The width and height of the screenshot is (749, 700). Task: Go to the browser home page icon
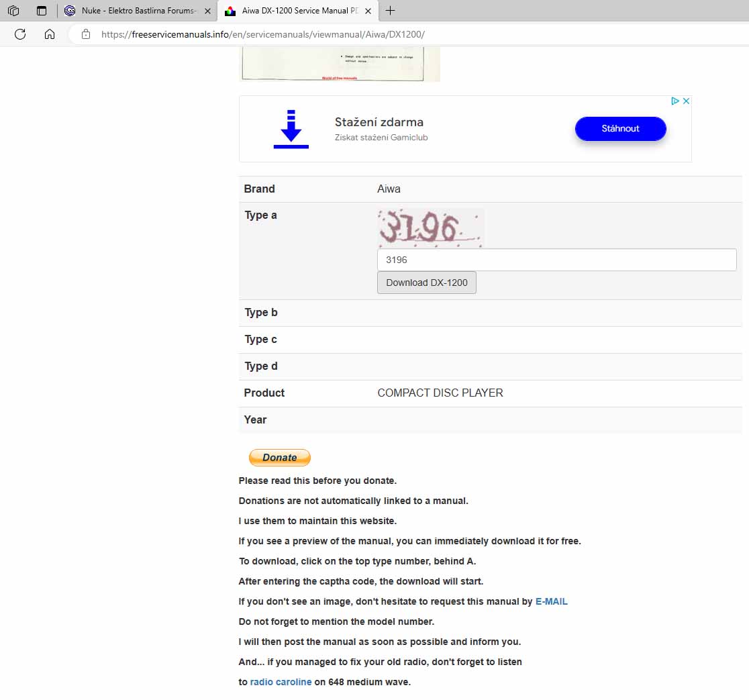[50, 34]
